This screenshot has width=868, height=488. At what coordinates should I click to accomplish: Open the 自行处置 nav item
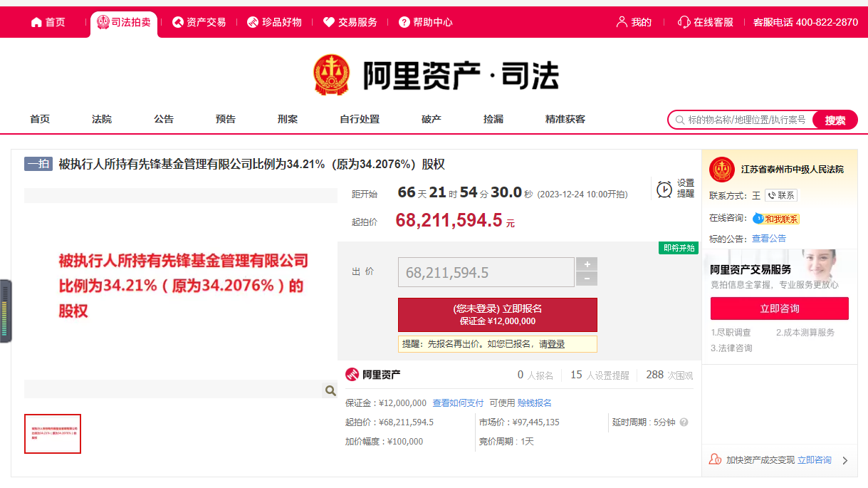pos(360,119)
